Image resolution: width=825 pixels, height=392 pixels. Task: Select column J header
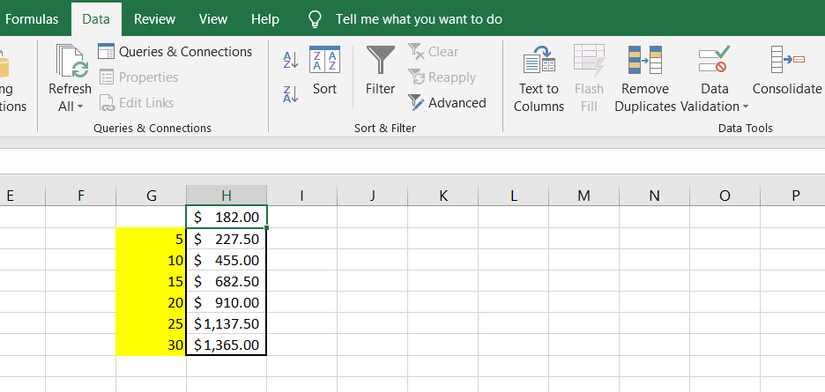click(x=373, y=195)
